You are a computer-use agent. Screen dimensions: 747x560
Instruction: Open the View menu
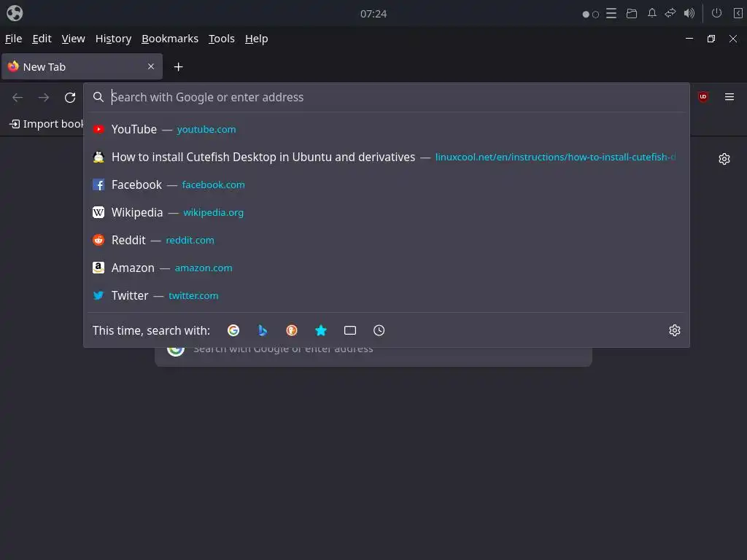tap(74, 39)
